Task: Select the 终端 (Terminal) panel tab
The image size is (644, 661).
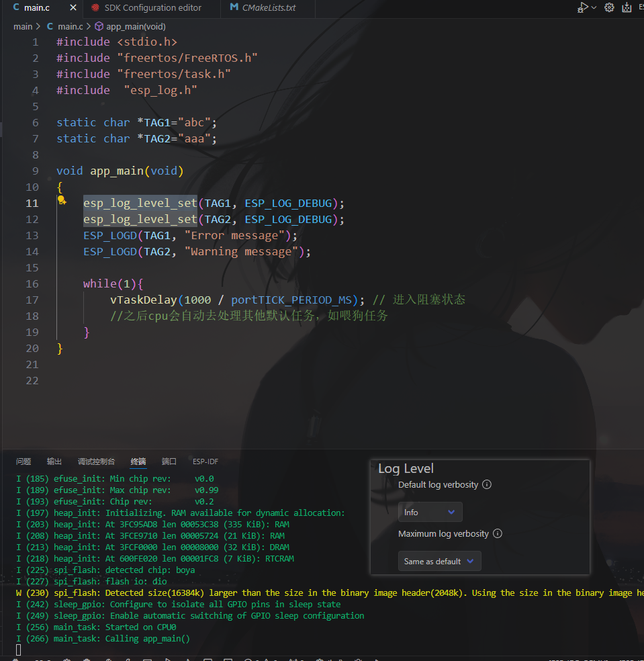Action: 138,461
